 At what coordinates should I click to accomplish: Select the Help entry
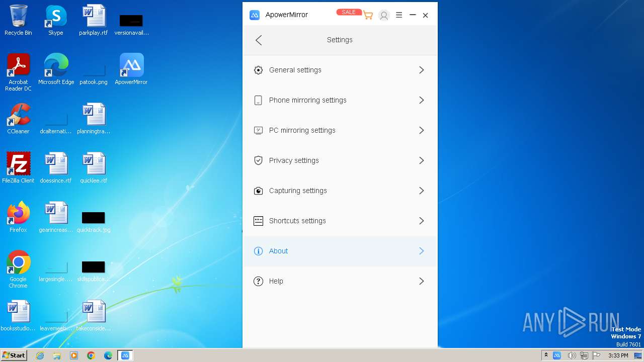pyautogui.click(x=340, y=282)
